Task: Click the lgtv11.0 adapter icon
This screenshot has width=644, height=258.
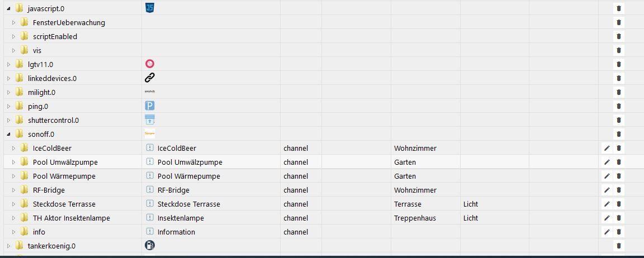Action: pyautogui.click(x=149, y=64)
